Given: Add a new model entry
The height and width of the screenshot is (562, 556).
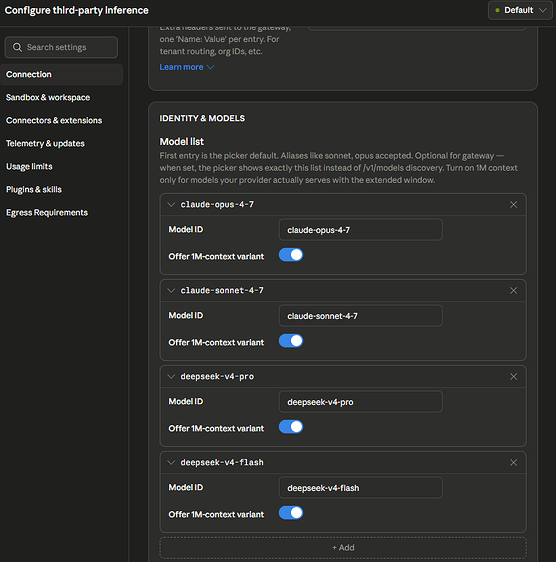Looking at the screenshot, I should pos(343,547).
